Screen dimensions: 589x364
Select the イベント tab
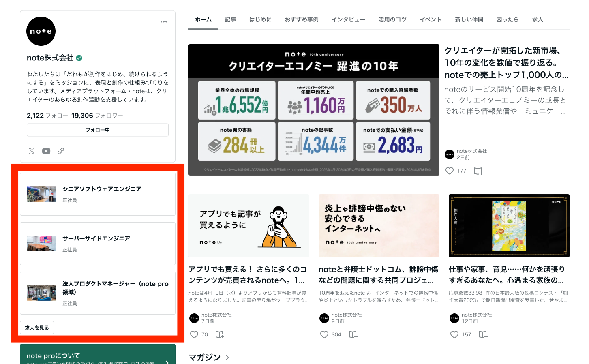(431, 20)
